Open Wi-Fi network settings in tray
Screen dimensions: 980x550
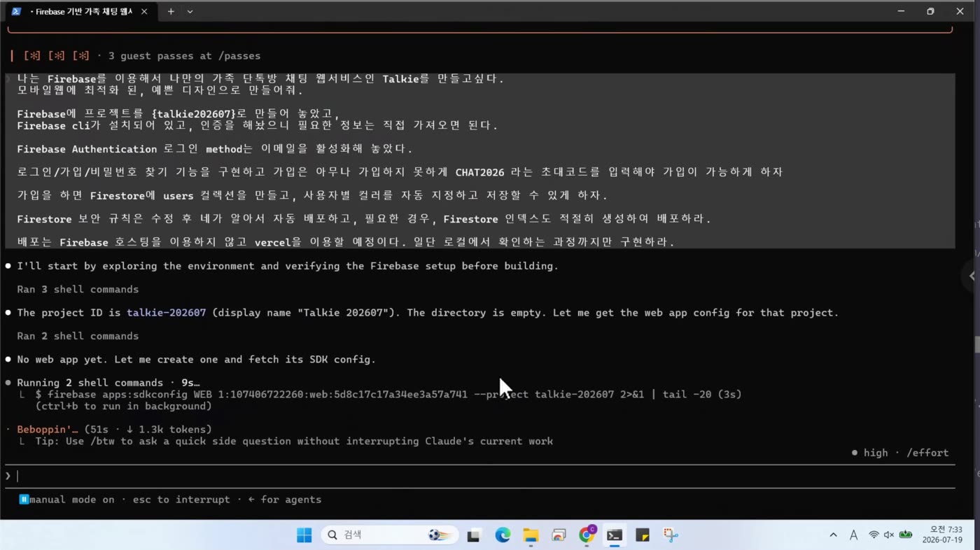[874, 535]
